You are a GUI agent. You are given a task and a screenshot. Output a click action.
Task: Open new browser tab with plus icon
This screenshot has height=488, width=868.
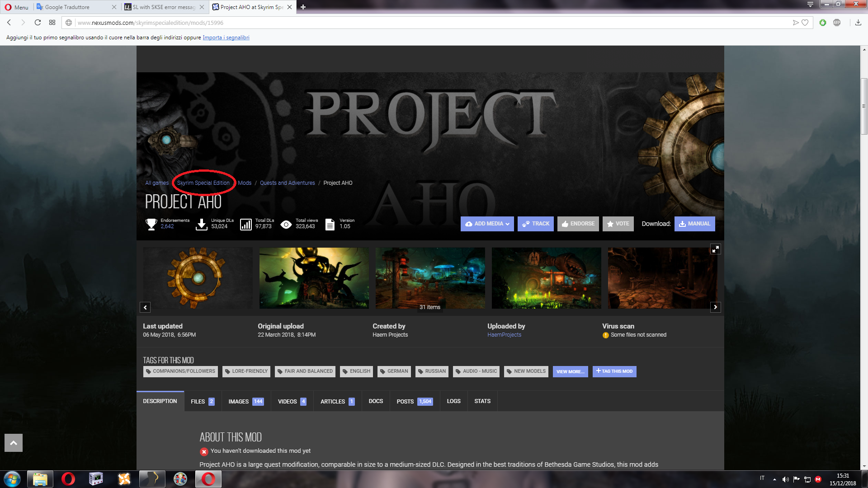point(303,7)
